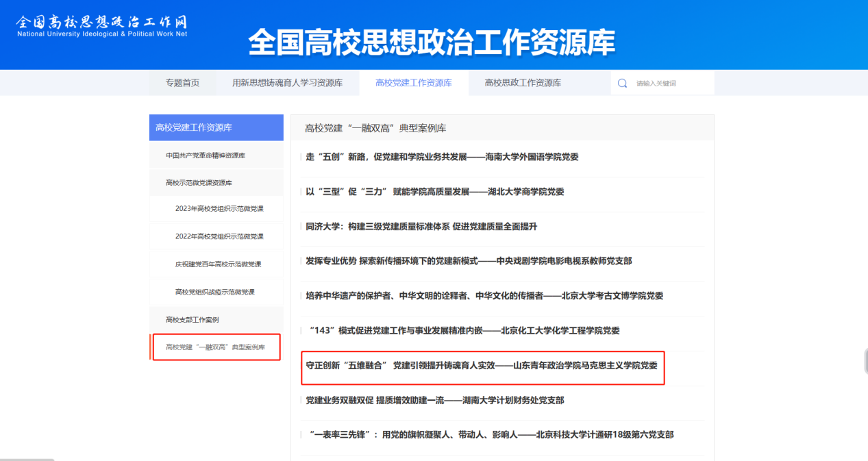Screen dimensions: 868x461
Task: Select the 高校党建工作资源库 tab
Action: tap(413, 83)
